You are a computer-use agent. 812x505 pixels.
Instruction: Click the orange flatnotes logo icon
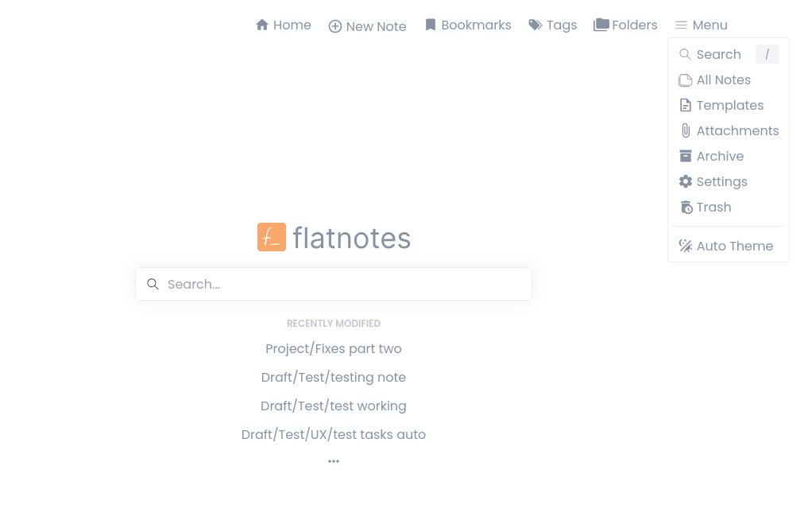point(272,237)
